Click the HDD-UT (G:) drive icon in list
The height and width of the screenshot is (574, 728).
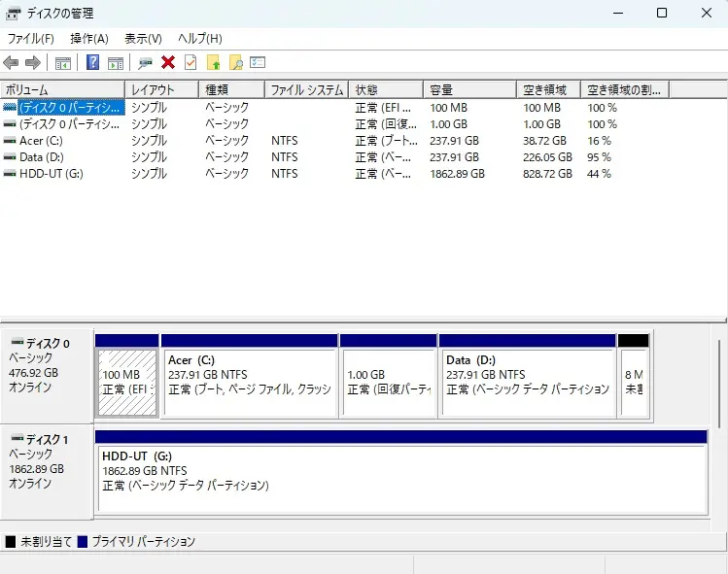tap(10, 174)
